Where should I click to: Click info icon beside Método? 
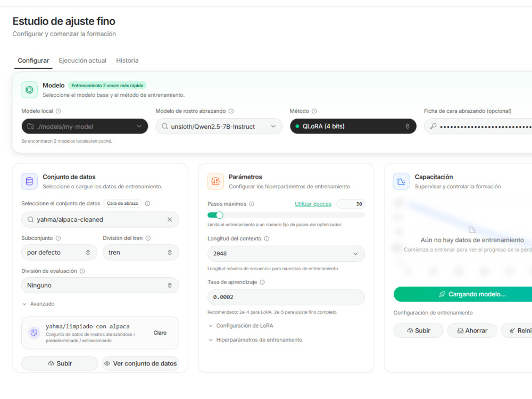tap(314, 111)
